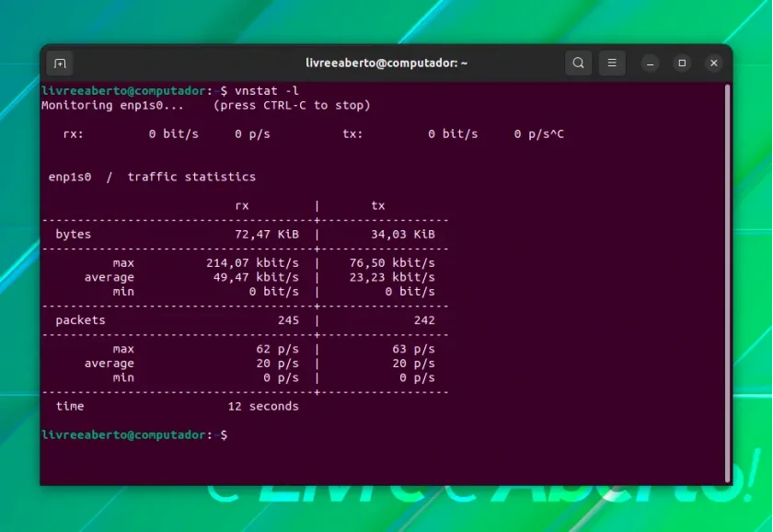Image resolution: width=773 pixels, height=532 pixels.
Task: Click the hint (press CTRL-C to stop)
Action: click(x=292, y=105)
